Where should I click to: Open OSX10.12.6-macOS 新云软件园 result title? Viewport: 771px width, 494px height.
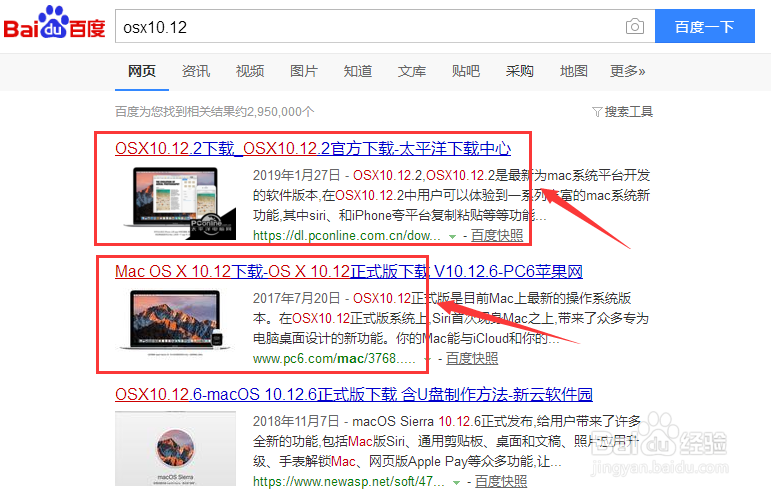[354, 394]
